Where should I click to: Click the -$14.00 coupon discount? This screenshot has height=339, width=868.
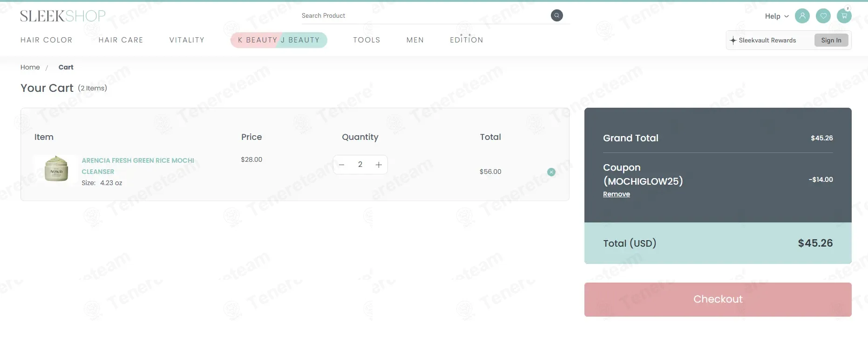pos(821,180)
